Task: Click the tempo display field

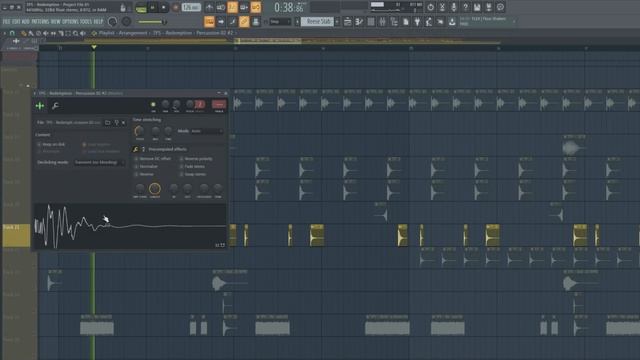Action: click(x=191, y=7)
